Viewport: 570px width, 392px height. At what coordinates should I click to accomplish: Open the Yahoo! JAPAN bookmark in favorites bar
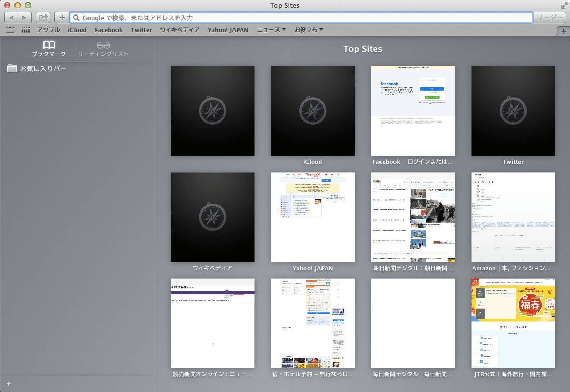coord(228,30)
